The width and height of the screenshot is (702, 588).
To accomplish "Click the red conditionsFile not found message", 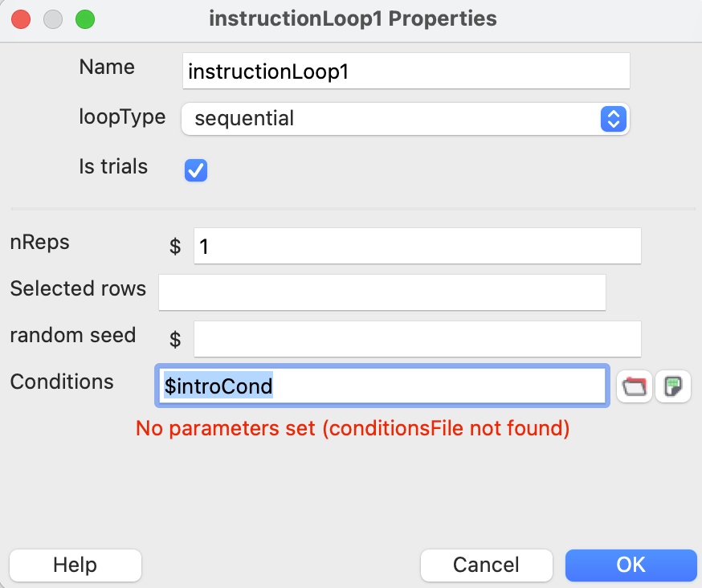I will pos(353,428).
